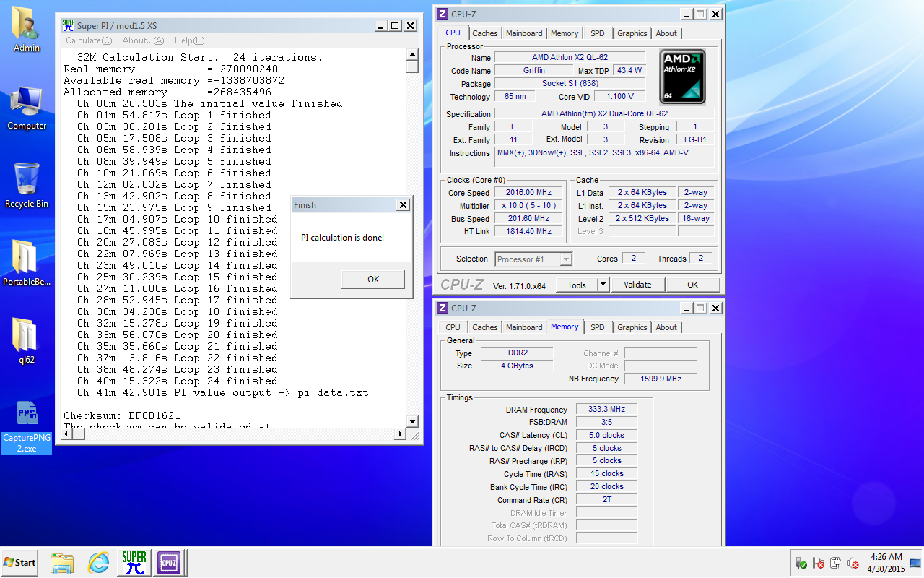Select the CPU tab in bottom CPU-Z

(x=453, y=327)
